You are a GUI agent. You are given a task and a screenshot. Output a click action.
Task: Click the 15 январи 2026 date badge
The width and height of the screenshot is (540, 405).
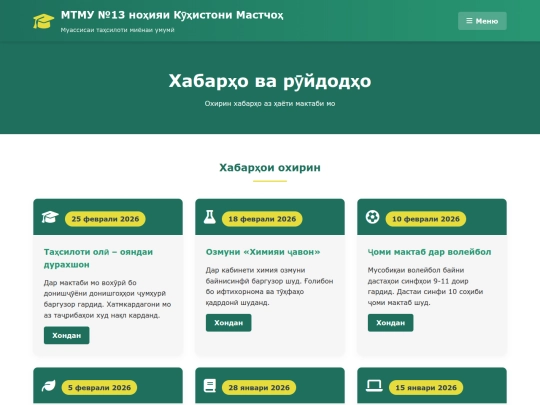point(426,388)
